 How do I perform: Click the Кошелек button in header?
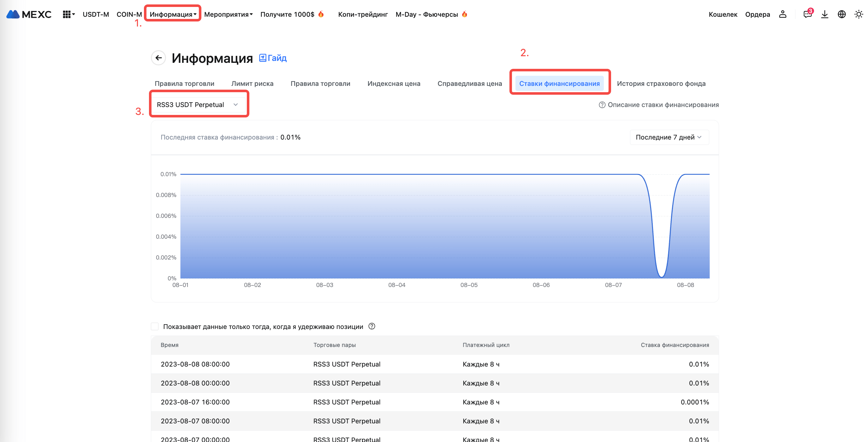tap(722, 14)
